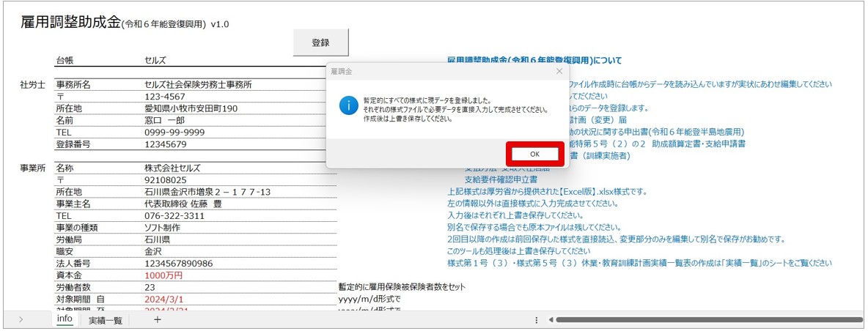Click the 事業所 section label

click(x=33, y=168)
